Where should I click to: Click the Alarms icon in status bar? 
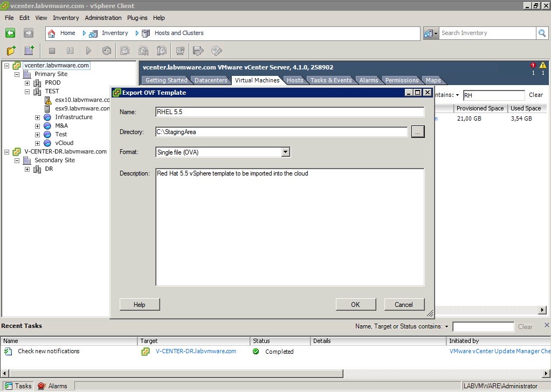pos(42,386)
